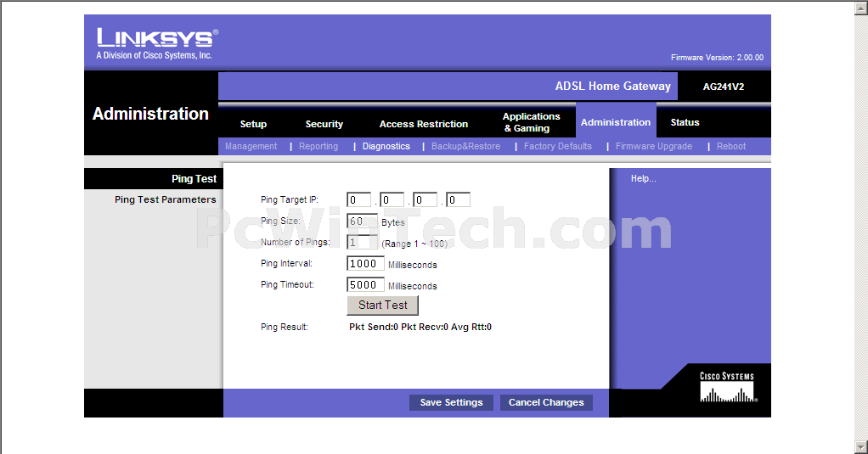The width and height of the screenshot is (868, 454).
Task: Click the Ping Size bytes field
Action: (362, 221)
